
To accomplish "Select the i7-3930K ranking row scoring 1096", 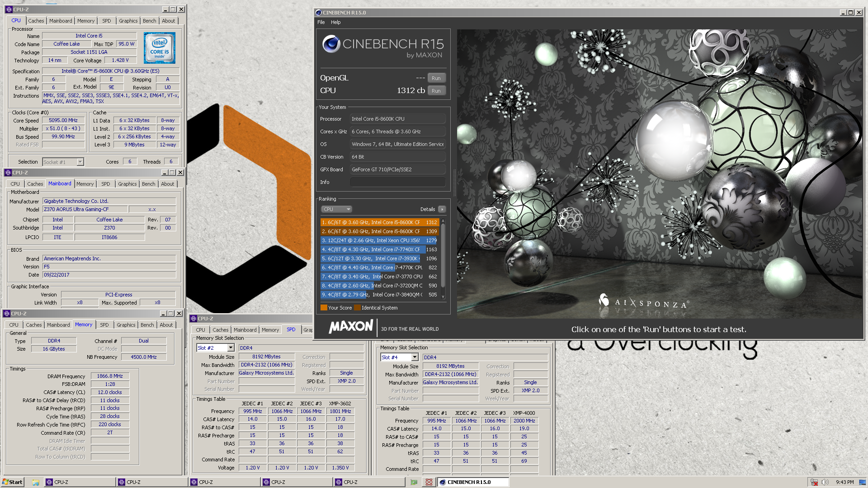I will [379, 258].
